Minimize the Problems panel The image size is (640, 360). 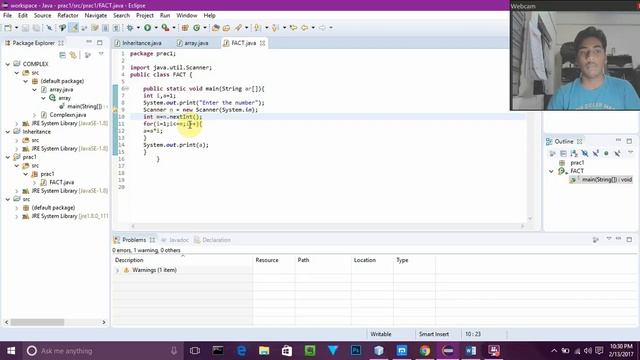pos(618,239)
